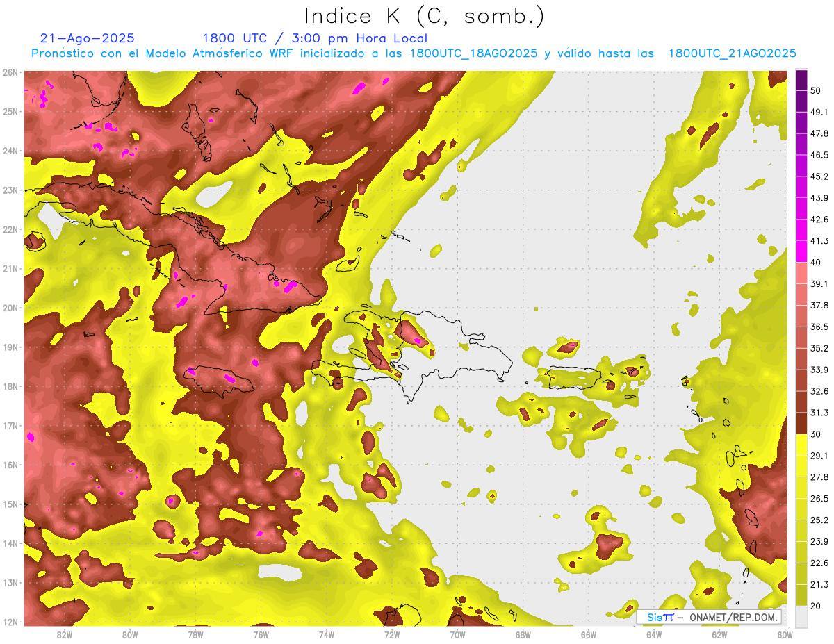Click the latitude axis label "18N"
The width and height of the screenshot is (834, 644).
[x=10, y=386]
